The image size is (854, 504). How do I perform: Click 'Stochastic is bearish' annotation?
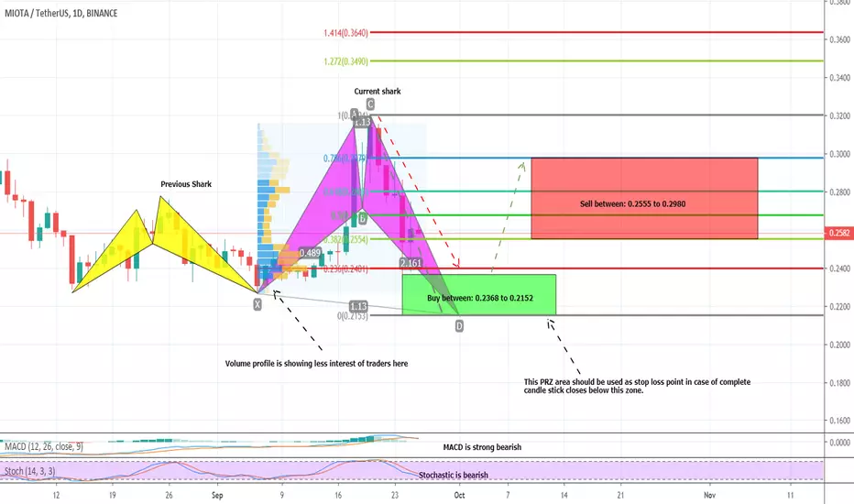(454, 475)
